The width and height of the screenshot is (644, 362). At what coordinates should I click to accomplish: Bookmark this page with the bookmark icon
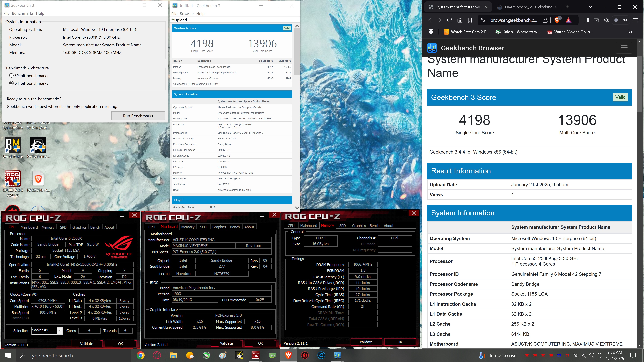(x=470, y=20)
